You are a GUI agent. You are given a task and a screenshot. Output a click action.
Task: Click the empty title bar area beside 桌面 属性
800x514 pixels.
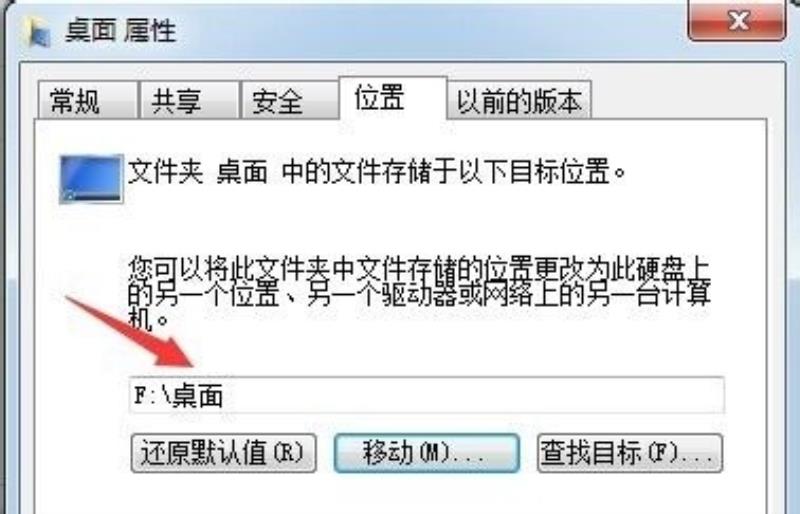coord(429,31)
